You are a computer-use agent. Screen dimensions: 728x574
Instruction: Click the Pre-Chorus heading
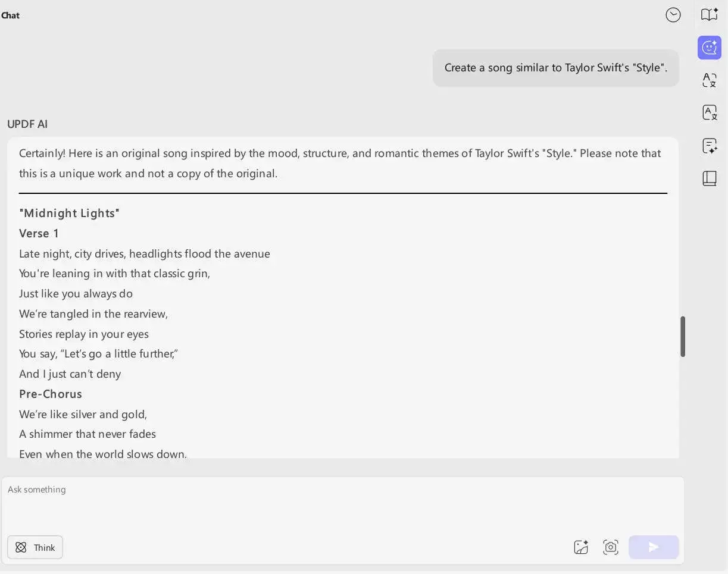51,394
